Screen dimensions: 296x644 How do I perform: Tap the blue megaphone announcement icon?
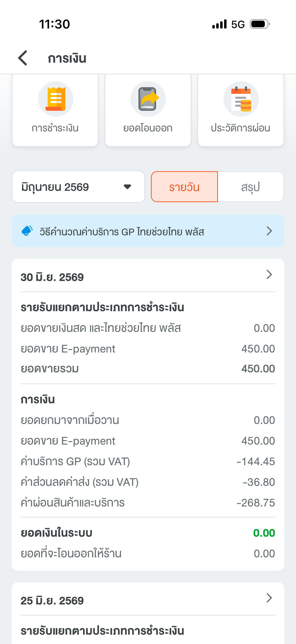click(x=27, y=231)
